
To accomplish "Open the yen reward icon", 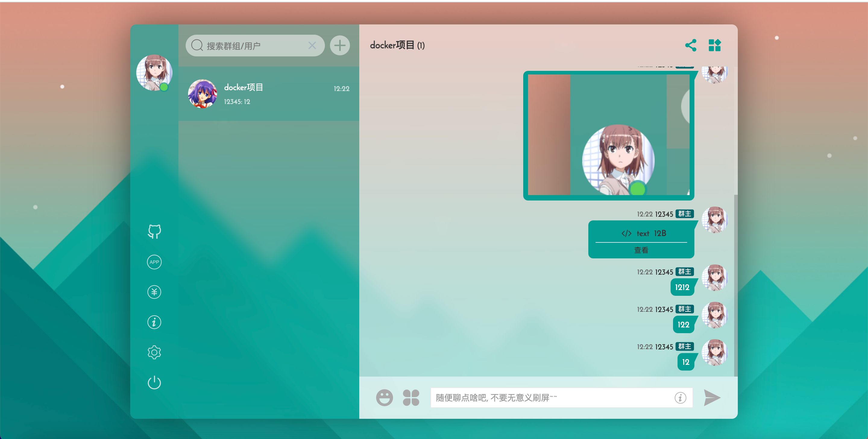I will pyautogui.click(x=154, y=292).
